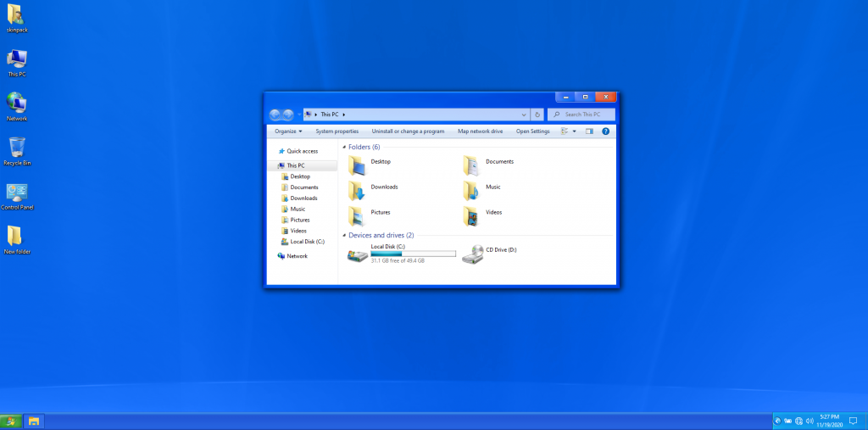Viewport: 868px width, 430px height.
Task: Select Quick access in navigation pane
Action: pyautogui.click(x=302, y=151)
